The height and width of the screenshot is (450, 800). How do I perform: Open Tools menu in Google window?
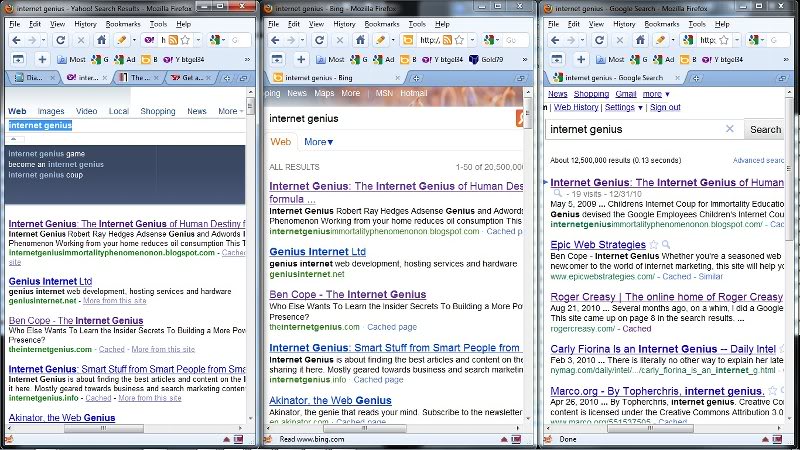[x=696, y=24]
